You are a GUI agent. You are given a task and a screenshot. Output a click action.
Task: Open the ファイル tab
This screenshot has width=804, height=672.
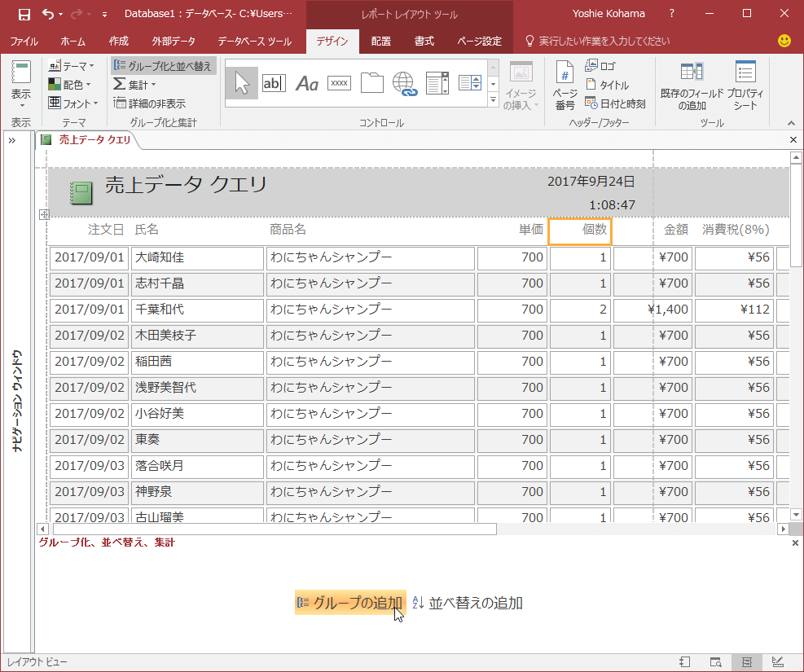[24, 42]
